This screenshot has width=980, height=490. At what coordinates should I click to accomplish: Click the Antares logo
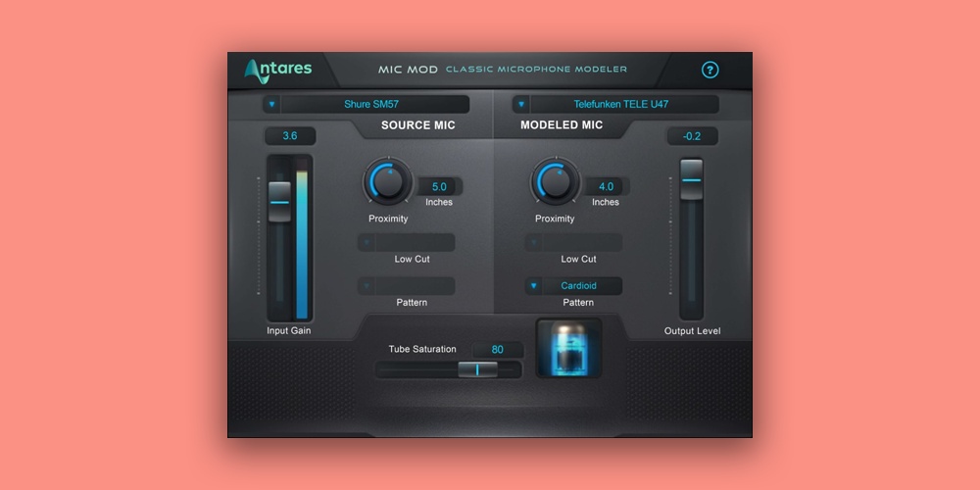(278, 70)
